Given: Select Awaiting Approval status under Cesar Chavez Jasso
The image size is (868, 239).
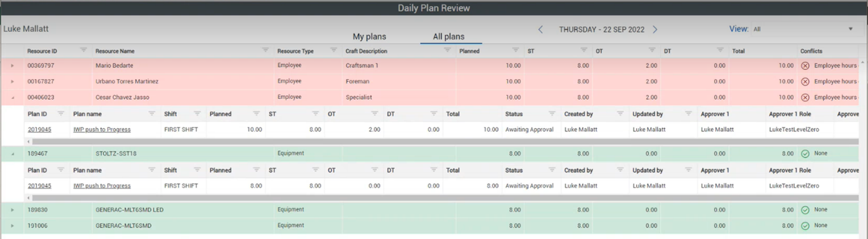Looking at the screenshot, I should point(529,129).
